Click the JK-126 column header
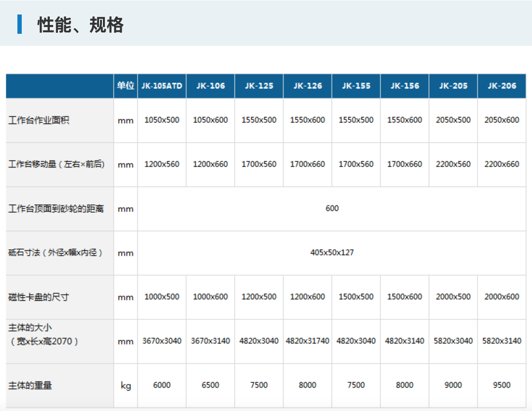 tap(307, 86)
